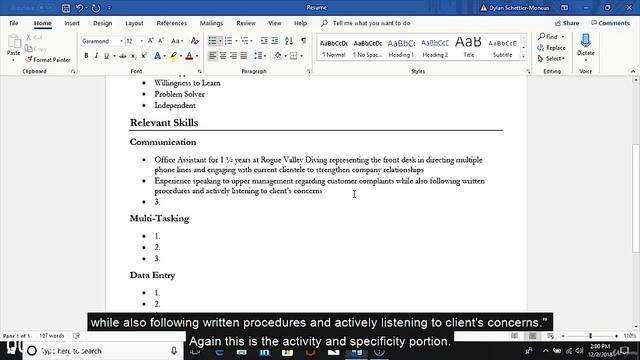The height and width of the screenshot is (360, 640).
Task: Undo the last action
Action: [80, 8]
